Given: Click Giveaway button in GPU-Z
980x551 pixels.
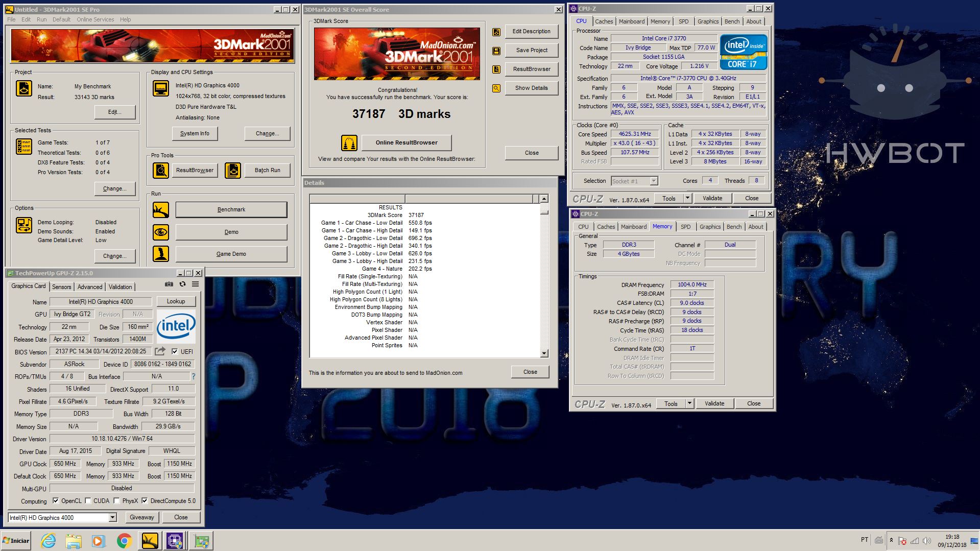Looking at the screenshot, I should pyautogui.click(x=141, y=517).
